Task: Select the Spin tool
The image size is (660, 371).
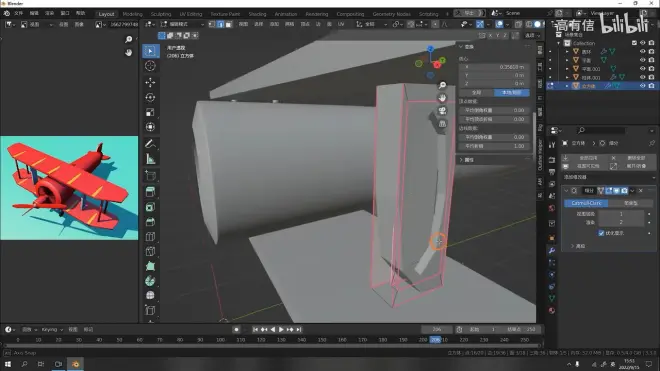Action: point(150,281)
